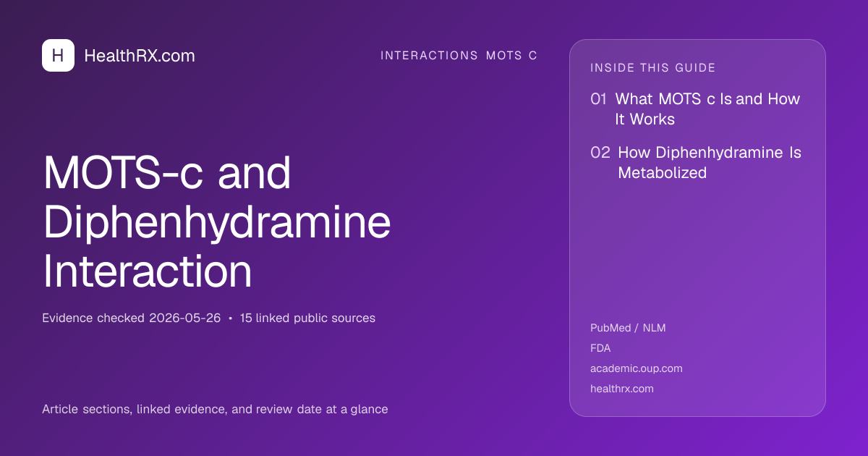
Task: Open section 02 How Diphenhydramine Is Metabolized
Action: [696, 163]
